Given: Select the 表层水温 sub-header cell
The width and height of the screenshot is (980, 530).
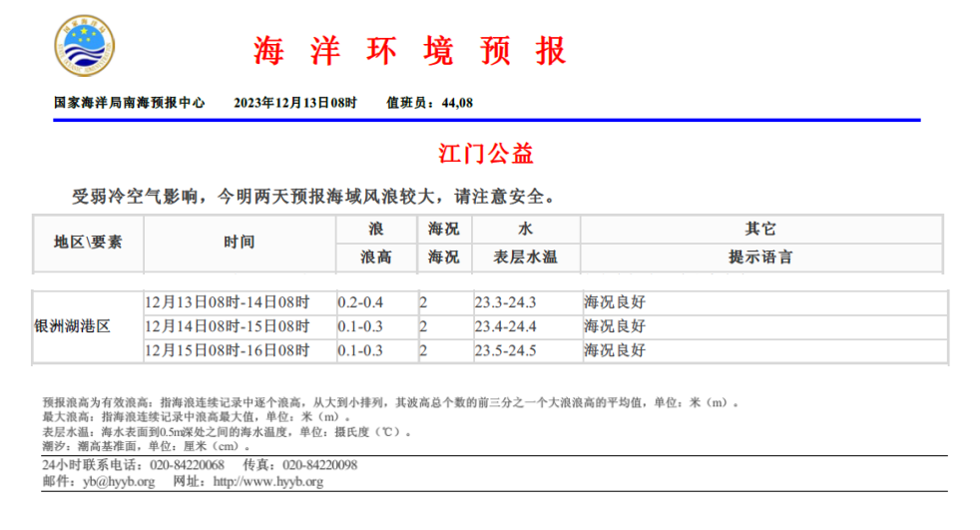Looking at the screenshot, I should pyautogui.click(x=525, y=257).
